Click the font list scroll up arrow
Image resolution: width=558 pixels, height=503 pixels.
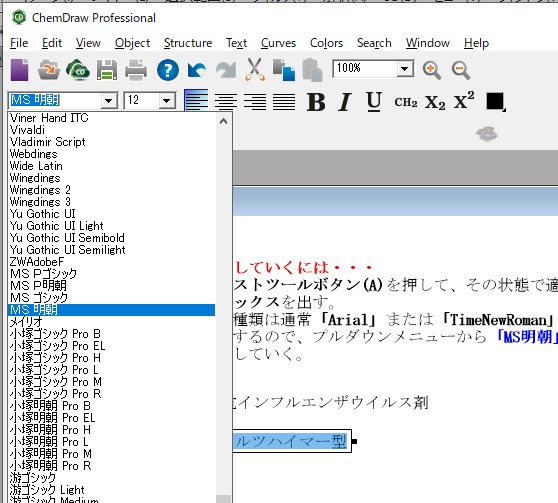click(x=223, y=122)
